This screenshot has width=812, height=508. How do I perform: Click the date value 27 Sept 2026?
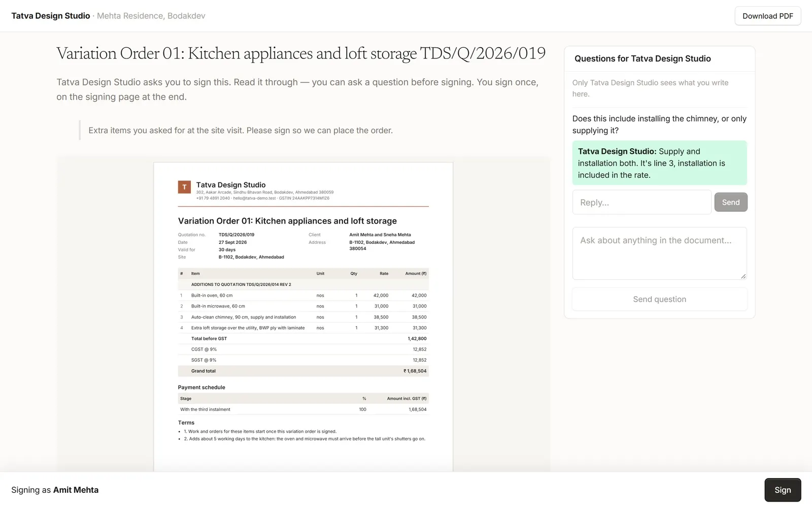(232, 242)
